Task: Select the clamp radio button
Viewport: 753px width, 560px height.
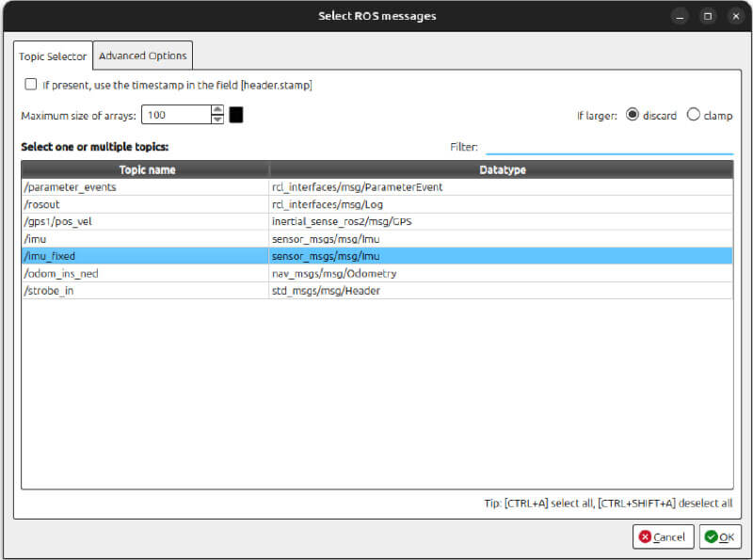Action: tap(694, 115)
